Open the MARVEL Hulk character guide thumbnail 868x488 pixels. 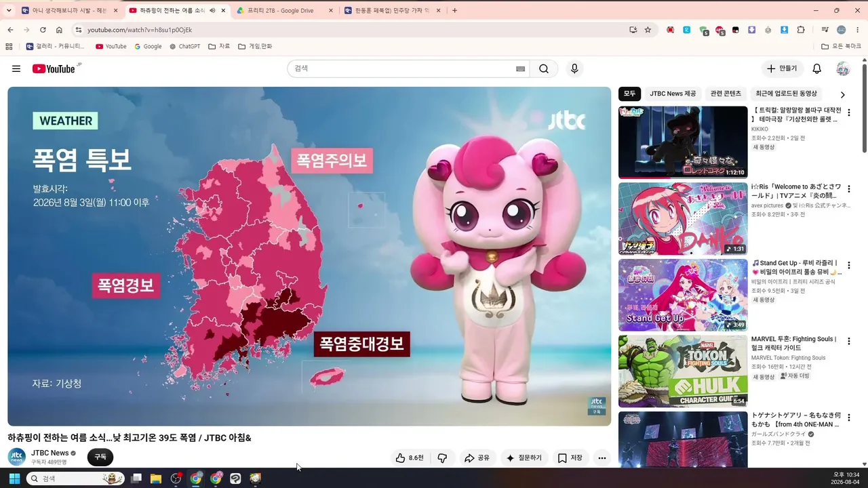683,371
